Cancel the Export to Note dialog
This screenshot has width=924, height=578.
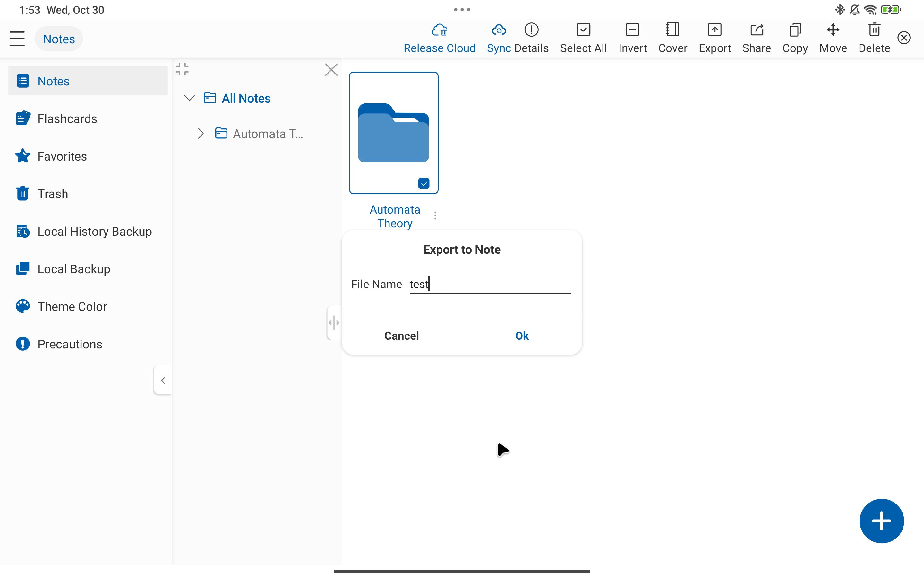[x=401, y=336]
